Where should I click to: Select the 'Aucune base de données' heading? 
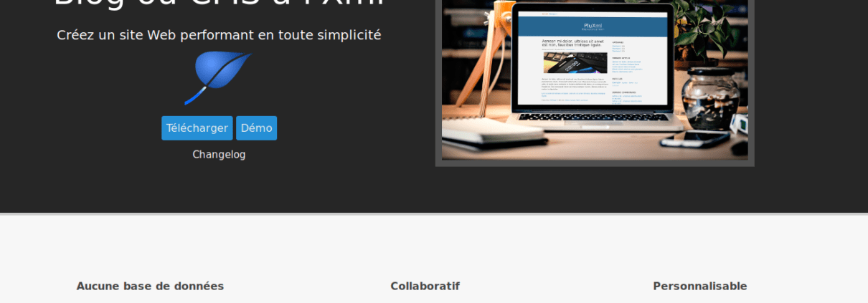tap(150, 287)
